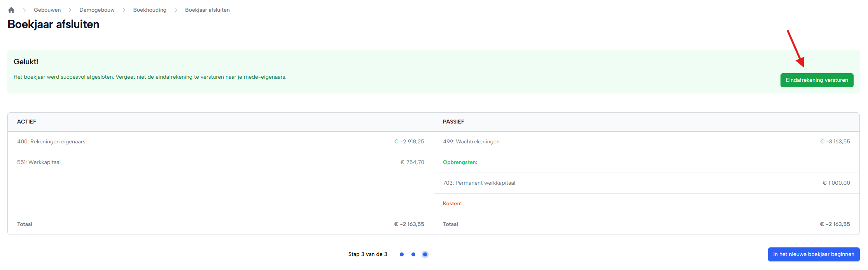Screen dimensions: 868x270
Task: Send the Eindafrekening versturen button
Action: 817,80
